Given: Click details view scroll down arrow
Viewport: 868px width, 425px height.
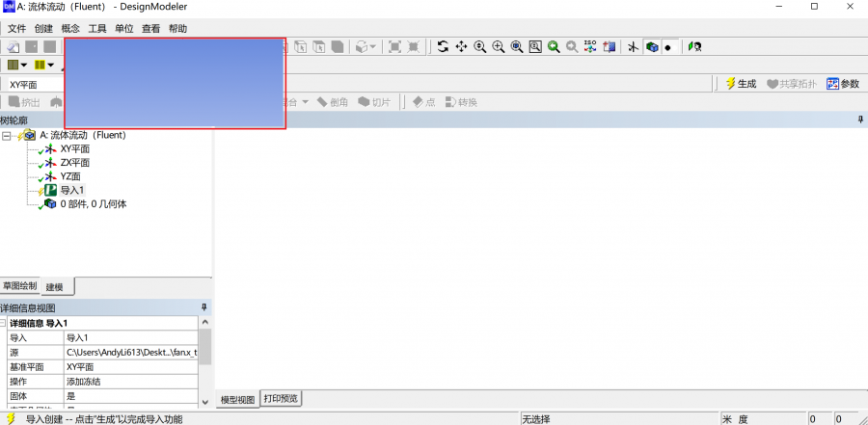Looking at the screenshot, I should pos(204,402).
